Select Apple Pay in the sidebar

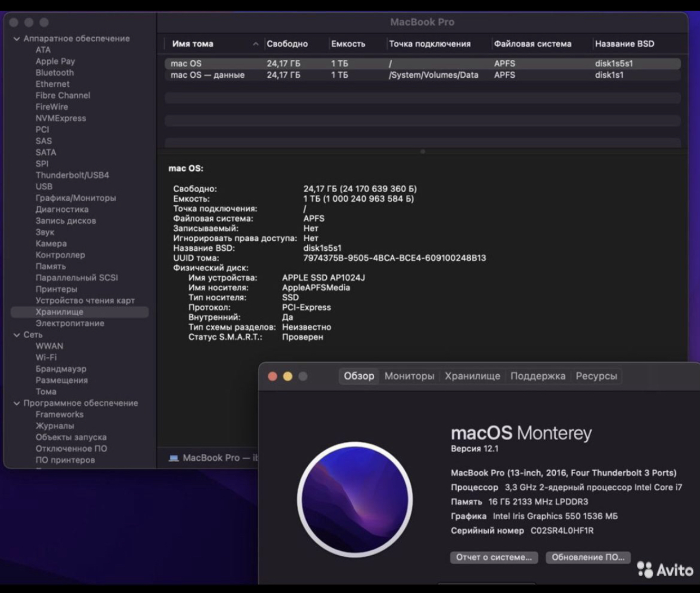[55, 61]
